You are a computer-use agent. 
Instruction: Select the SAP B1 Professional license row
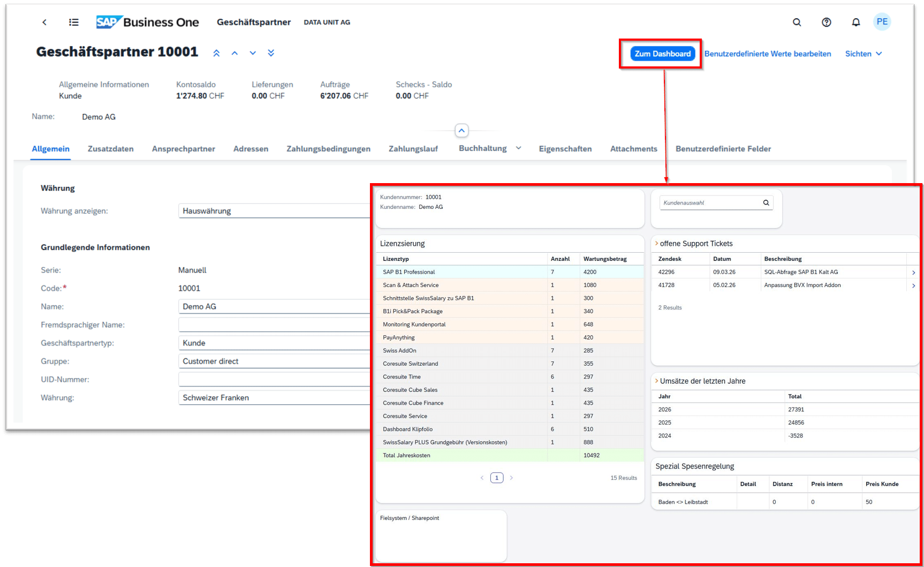(x=510, y=272)
